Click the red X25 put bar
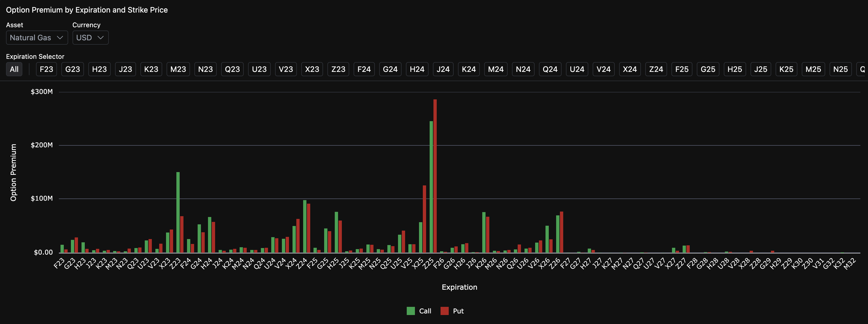Viewport: 868px width, 324px height. pos(424,219)
